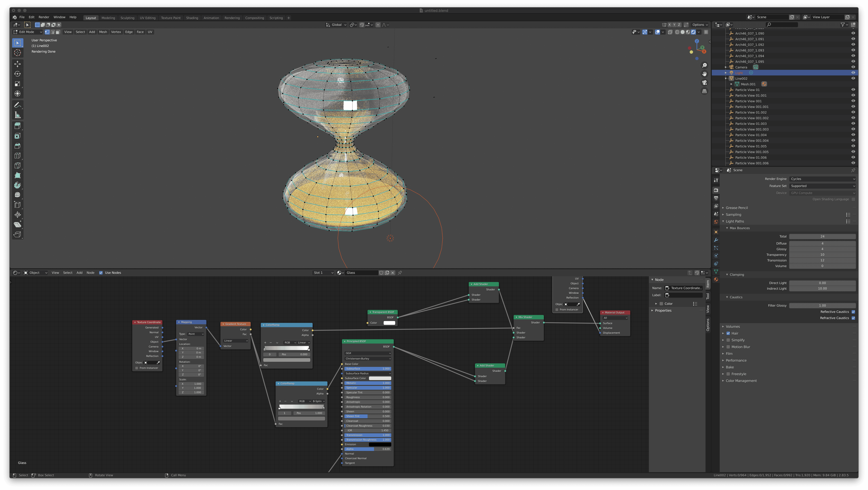This screenshot has height=490, width=868.
Task: Enable Motion Blur checkbox
Action: pos(728,347)
